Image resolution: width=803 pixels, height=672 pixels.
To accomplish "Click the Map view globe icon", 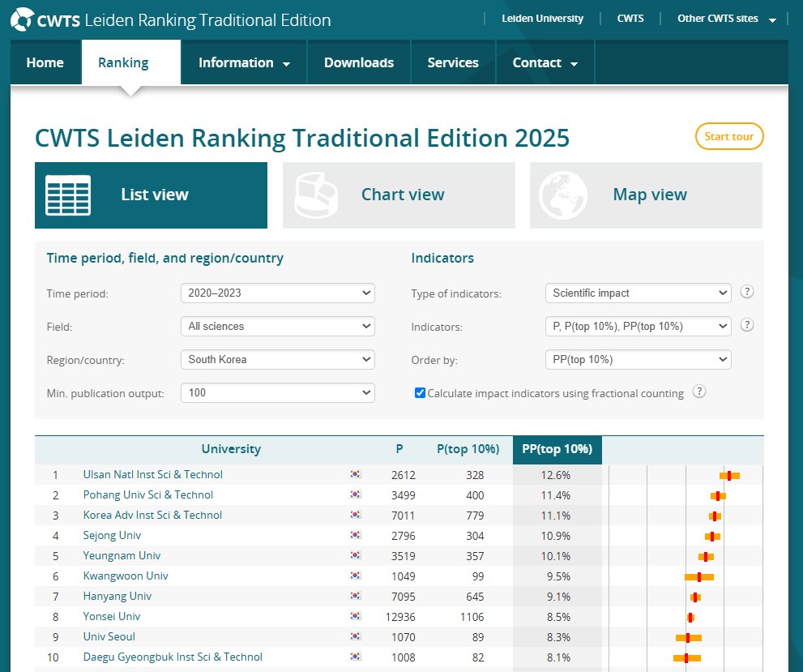I will (564, 195).
